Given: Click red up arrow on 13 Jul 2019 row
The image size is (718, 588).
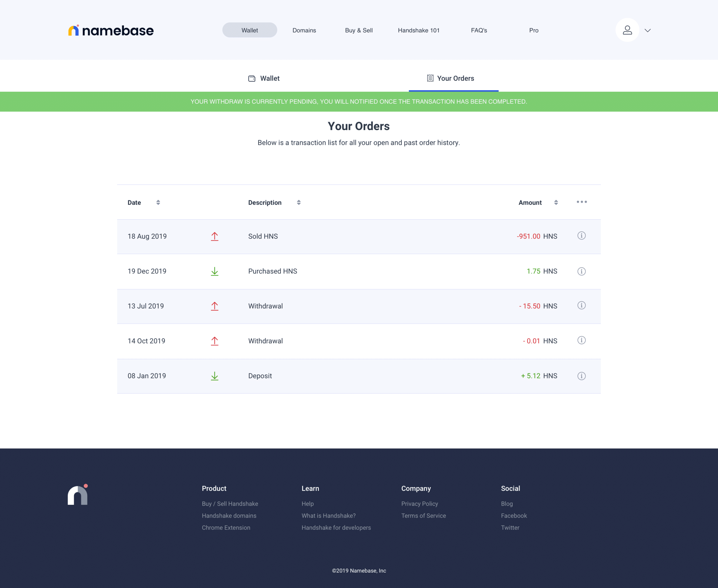Looking at the screenshot, I should pyautogui.click(x=215, y=306).
